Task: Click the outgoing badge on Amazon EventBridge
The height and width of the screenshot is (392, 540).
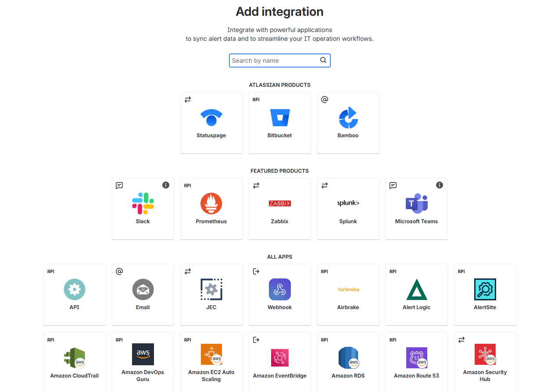Action: click(x=256, y=340)
